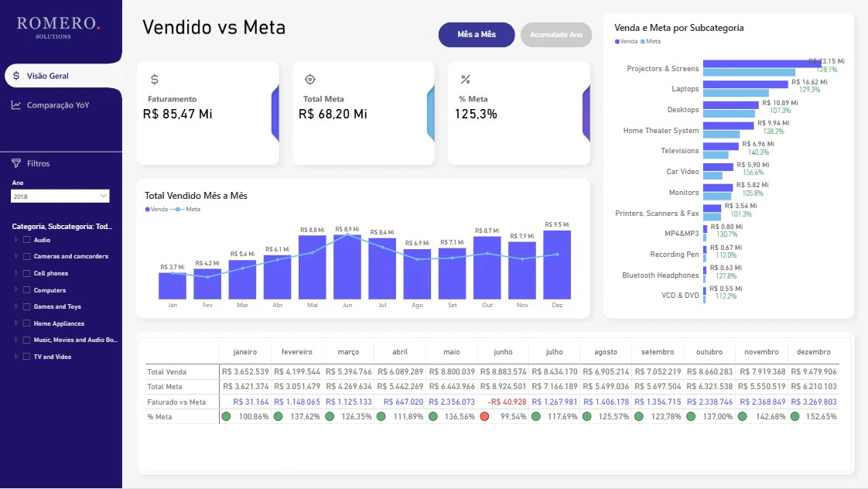Switch to the Acumulado Ano view
Viewport: 868px width, 489px height.
coord(556,34)
